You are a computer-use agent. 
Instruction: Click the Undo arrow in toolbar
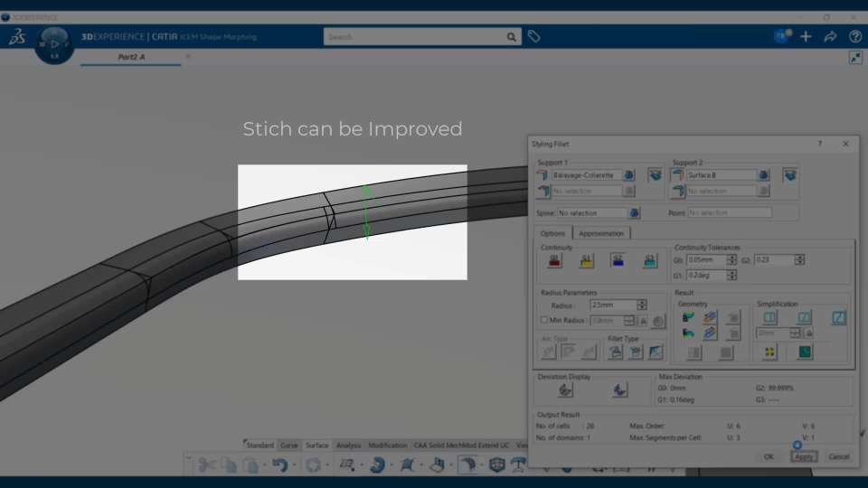click(x=279, y=465)
